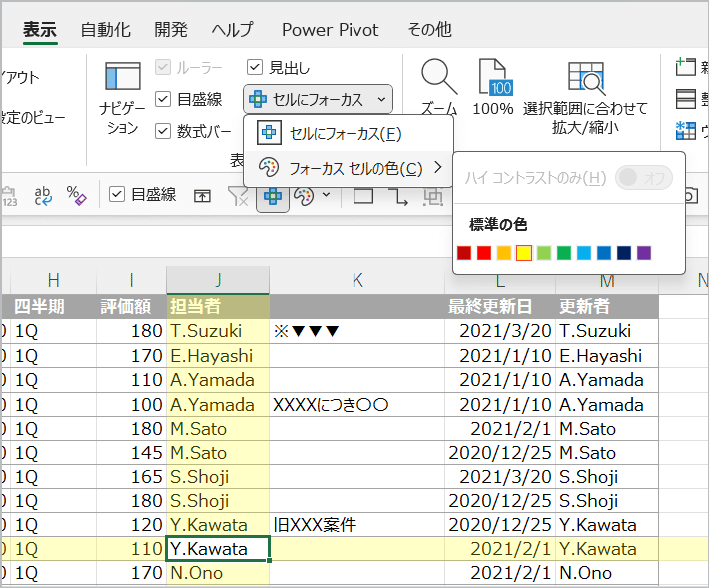The height and width of the screenshot is (588, 709).
Task: Select the 評価額 cell with value 145
Action: pyautogui.click(x=131, y=453)
